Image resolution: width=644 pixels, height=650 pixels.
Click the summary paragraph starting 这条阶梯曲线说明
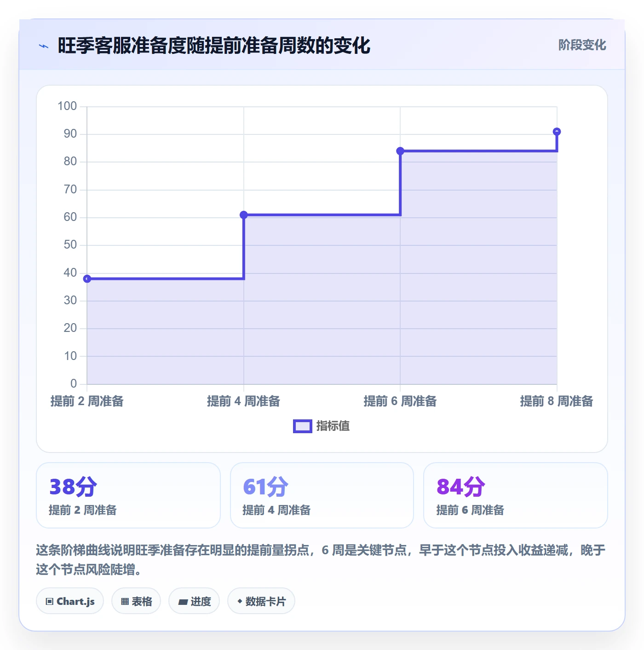coord(321,560)
